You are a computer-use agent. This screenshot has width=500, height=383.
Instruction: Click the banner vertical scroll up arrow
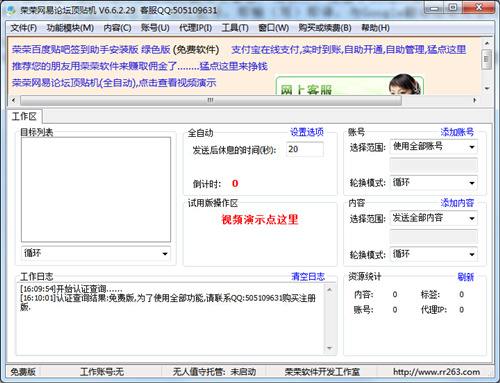point(486,43)
